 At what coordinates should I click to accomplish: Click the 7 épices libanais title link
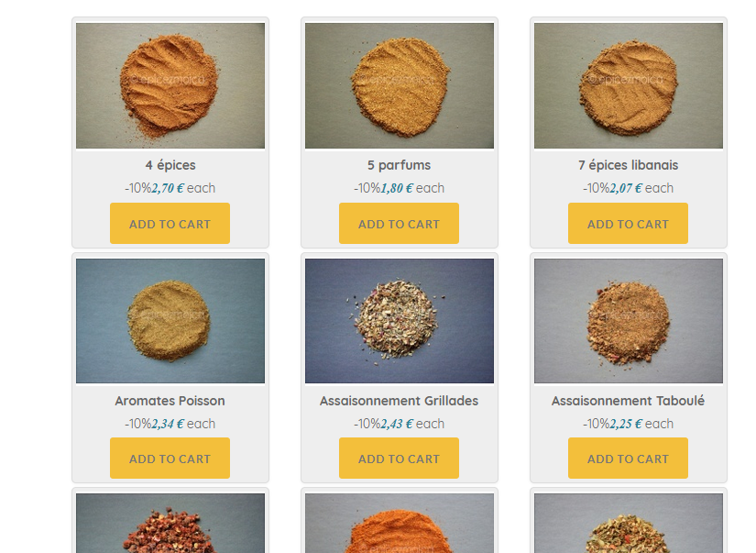(x=629, y=165)
